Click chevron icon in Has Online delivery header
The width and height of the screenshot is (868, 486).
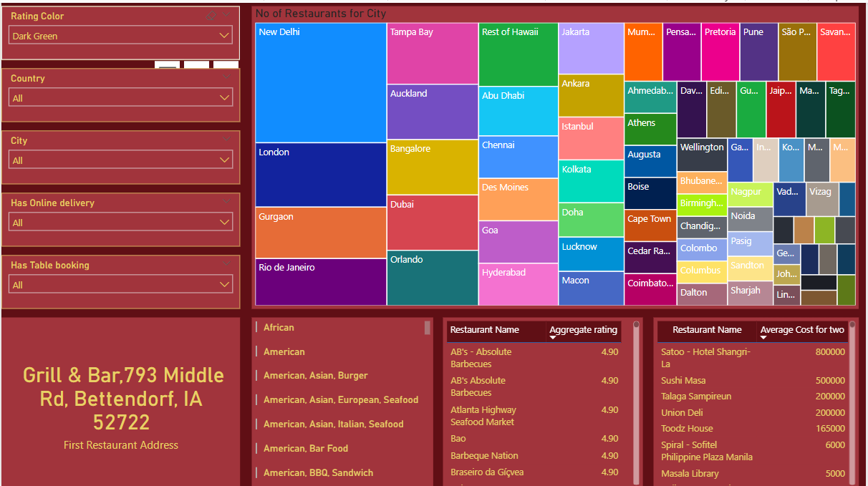(x=227, y=202)
